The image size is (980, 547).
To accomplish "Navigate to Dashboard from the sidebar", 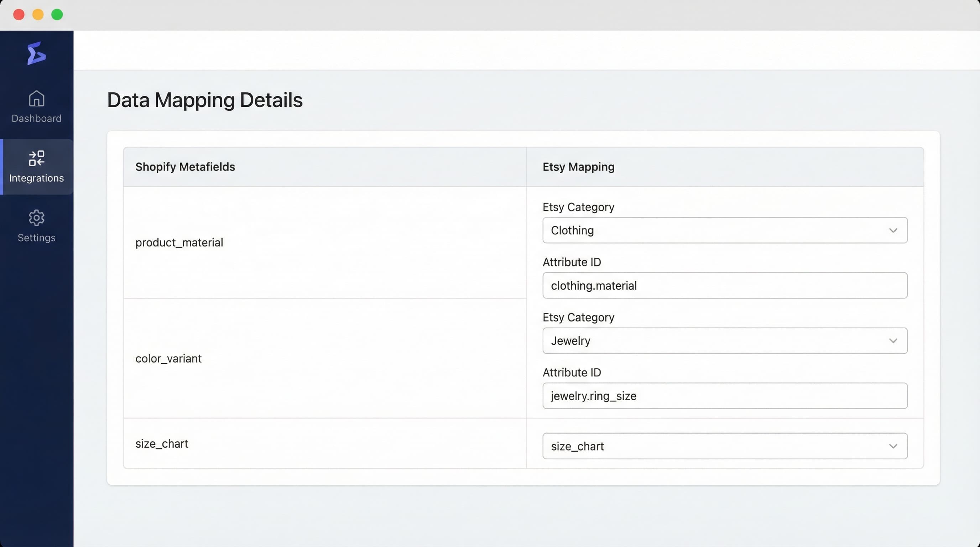I will click(x=36, y=108).
